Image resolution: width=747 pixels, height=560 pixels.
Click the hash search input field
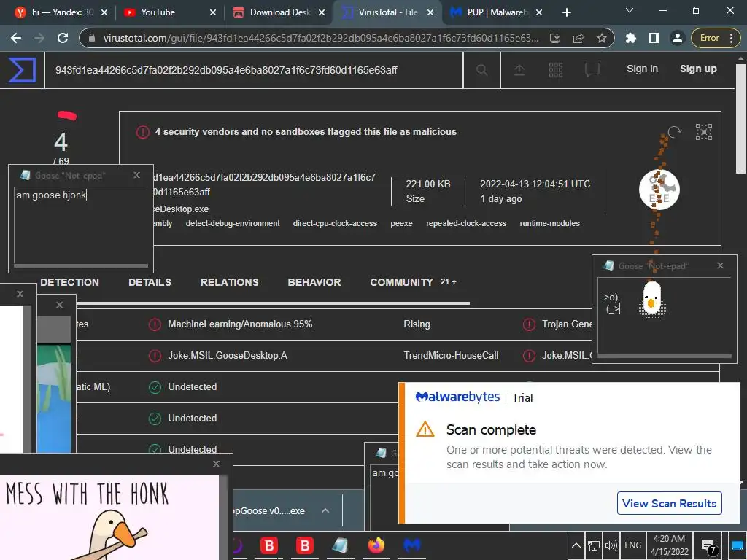[254, 70]
